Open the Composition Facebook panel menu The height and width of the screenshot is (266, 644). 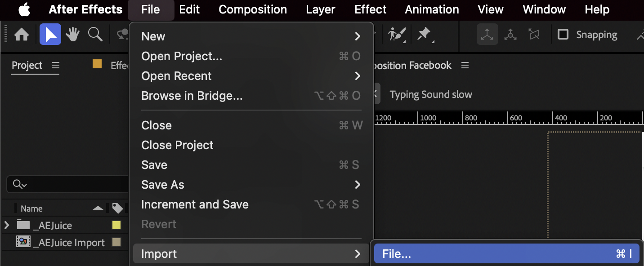pos(465,66)
